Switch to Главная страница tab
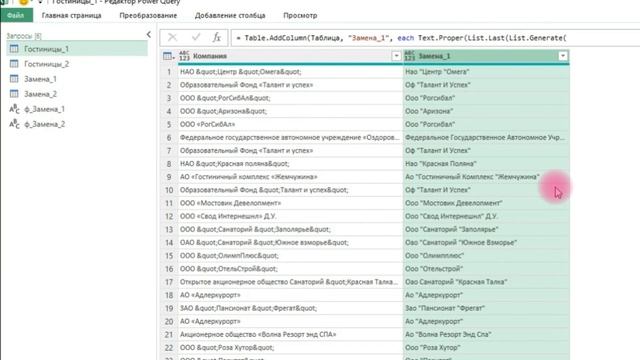640x360 pixels. [x=71, y=16]
